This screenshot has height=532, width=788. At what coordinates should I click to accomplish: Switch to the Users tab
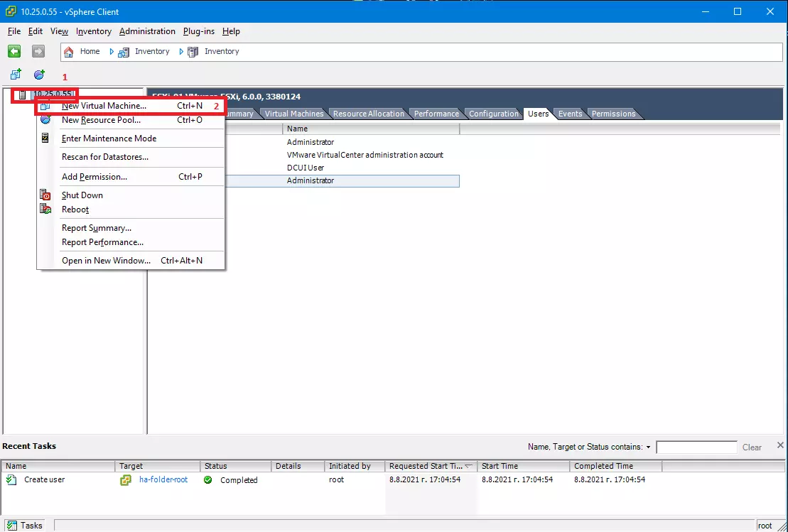tap(538, 114)
